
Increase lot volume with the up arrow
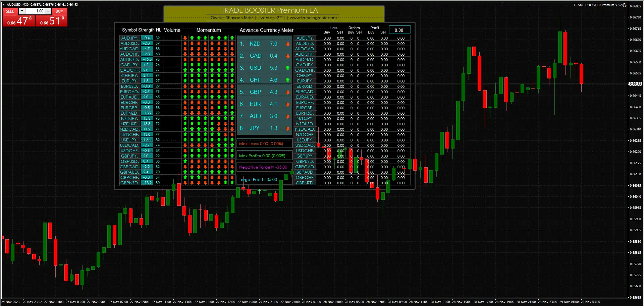[48, 11]
